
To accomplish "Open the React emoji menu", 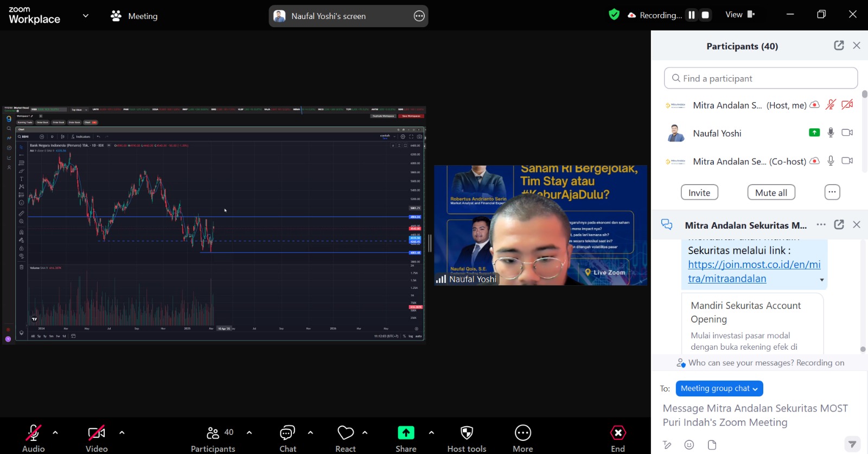I will click(x=346, y=433).
